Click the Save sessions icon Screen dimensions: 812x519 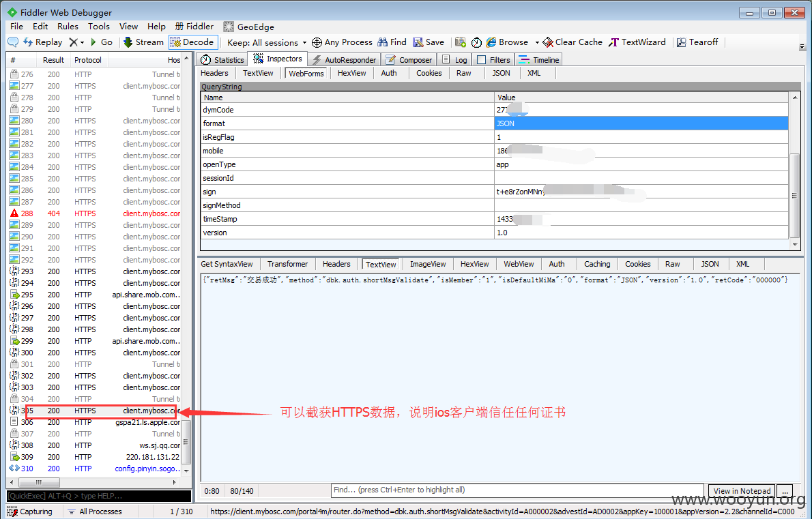[x=429, y=42]
